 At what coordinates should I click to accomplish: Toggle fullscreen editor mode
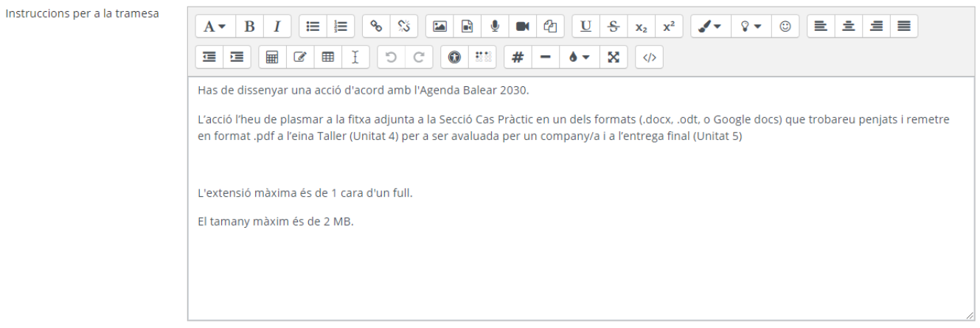coord(612,56)
